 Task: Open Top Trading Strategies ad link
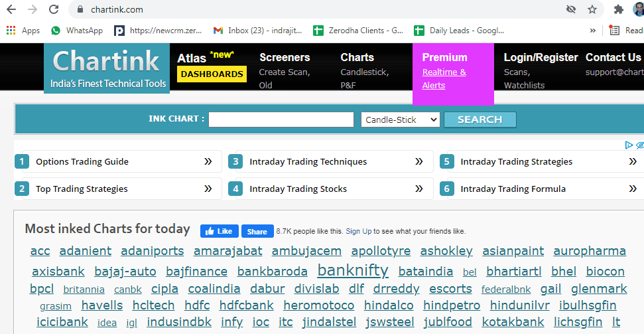click(118, 189)
